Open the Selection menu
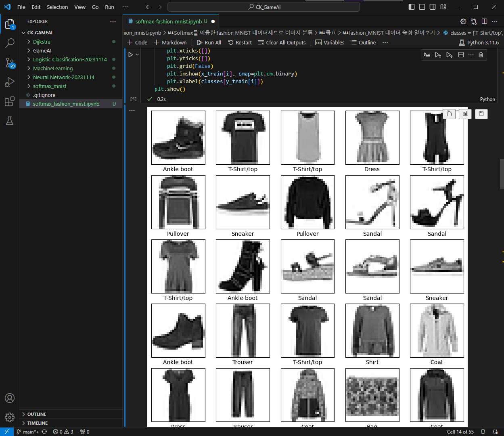 (57, 7)
